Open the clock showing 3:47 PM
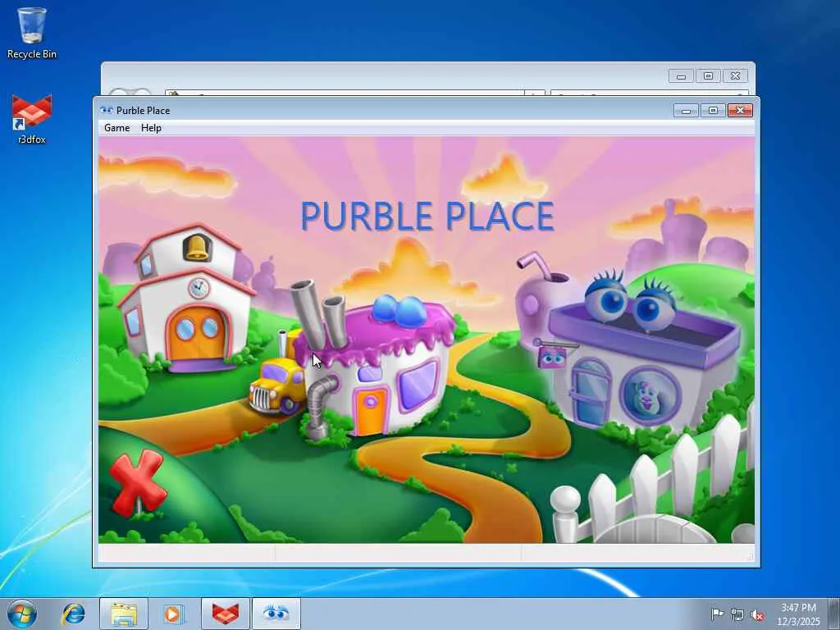This screenshot has width=840, height=630. (798, 614)
